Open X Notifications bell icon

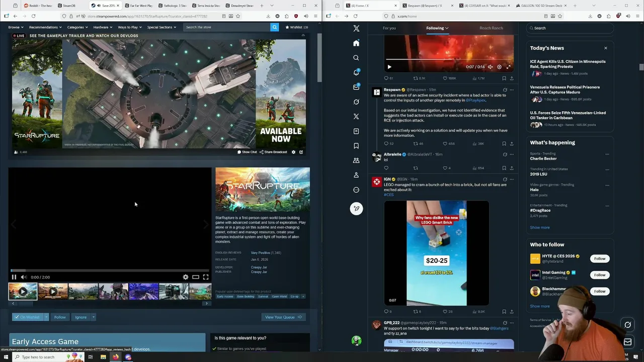pos(356,72)
